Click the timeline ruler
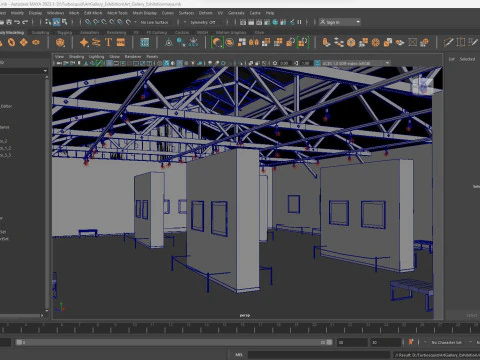This screenshot has width=480, height=360. click(x=240, y=327)
